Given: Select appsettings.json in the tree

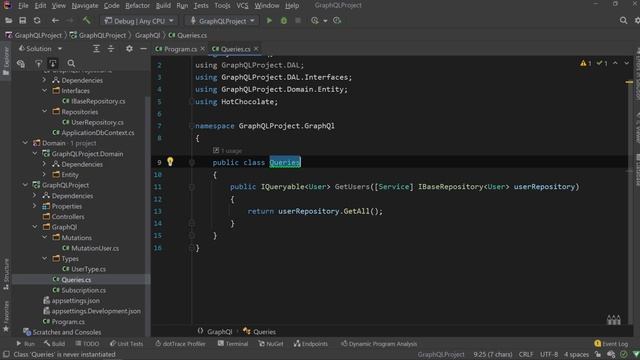Looking at the screenshot, I should point(71,300).
